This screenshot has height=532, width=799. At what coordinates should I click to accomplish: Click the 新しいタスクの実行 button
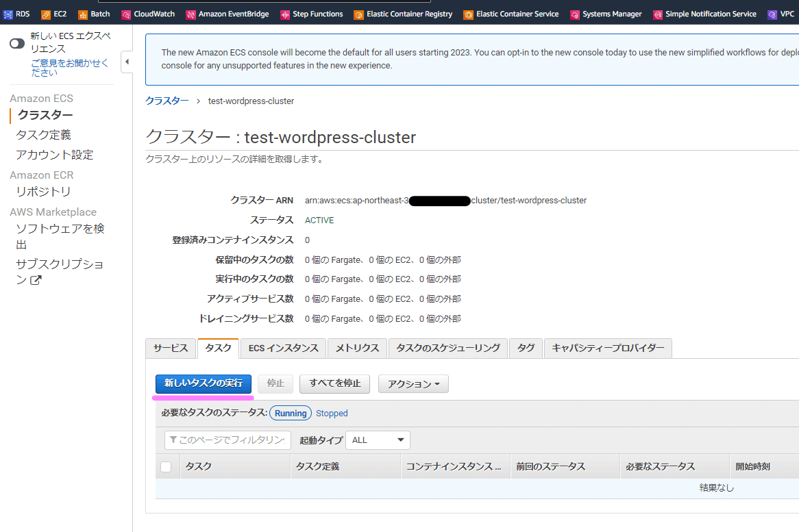(204, 383)
